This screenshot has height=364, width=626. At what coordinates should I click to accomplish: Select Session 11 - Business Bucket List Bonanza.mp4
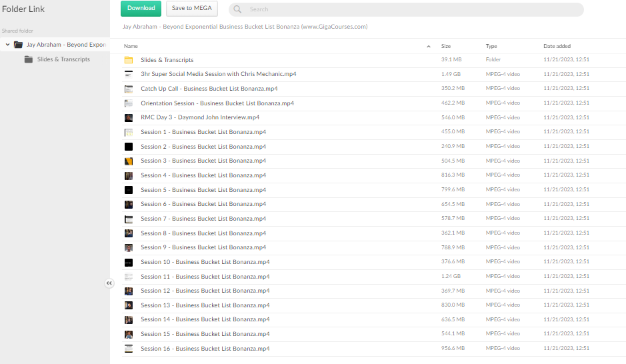point(205,277)
